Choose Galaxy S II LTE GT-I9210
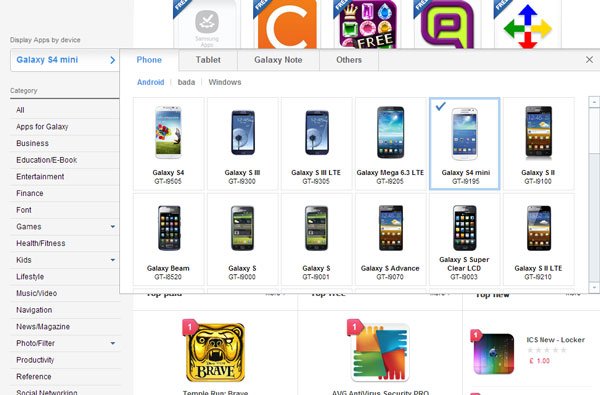 click(538, 239)
